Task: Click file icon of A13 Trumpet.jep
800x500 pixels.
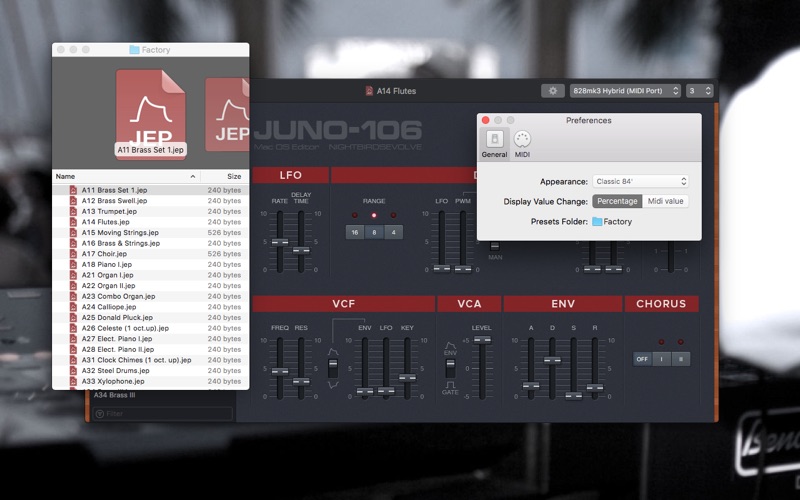Action: pyautogui.click(x=73, y=211)
